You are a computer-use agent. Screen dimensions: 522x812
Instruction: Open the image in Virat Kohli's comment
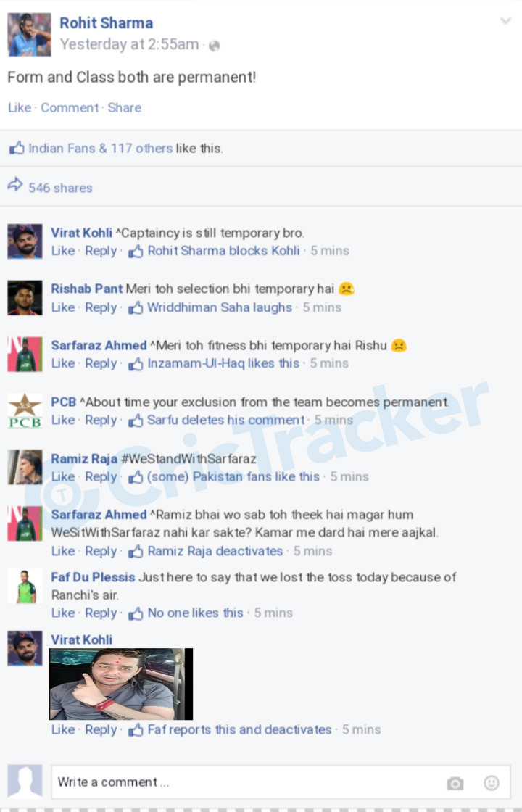(120, 684)
